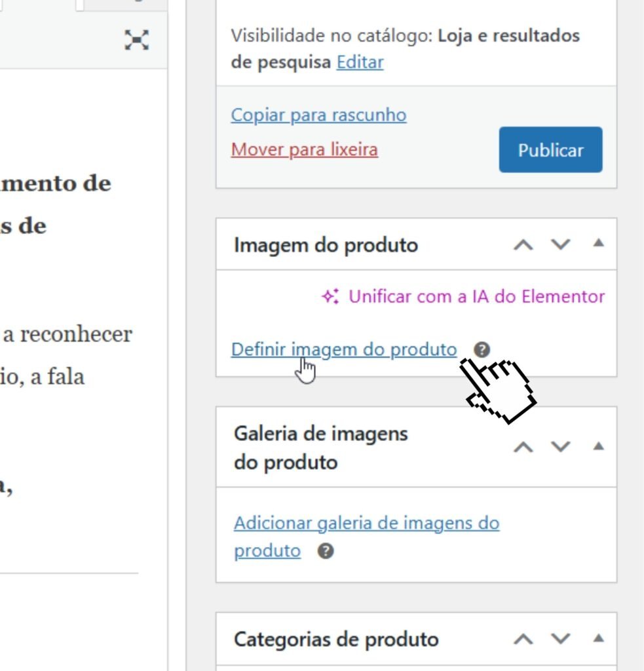Move Galeria de imagens panel up

coord(523,447)
